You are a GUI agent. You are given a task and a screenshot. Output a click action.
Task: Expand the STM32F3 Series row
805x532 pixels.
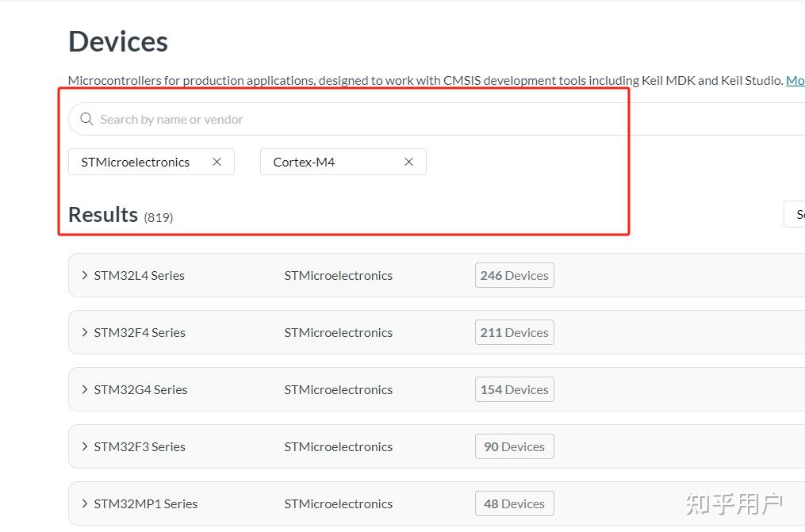coord(85,446)
